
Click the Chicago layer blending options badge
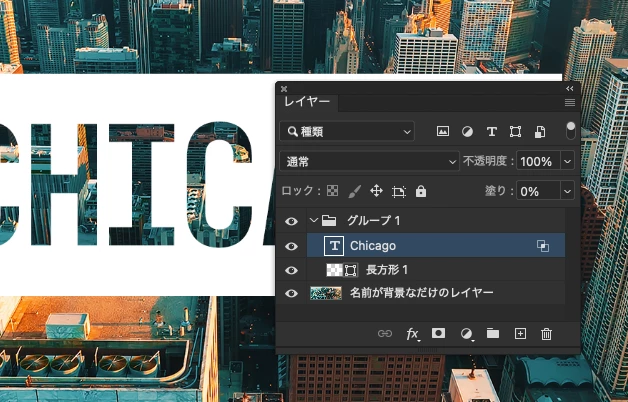tap(543, 246)
